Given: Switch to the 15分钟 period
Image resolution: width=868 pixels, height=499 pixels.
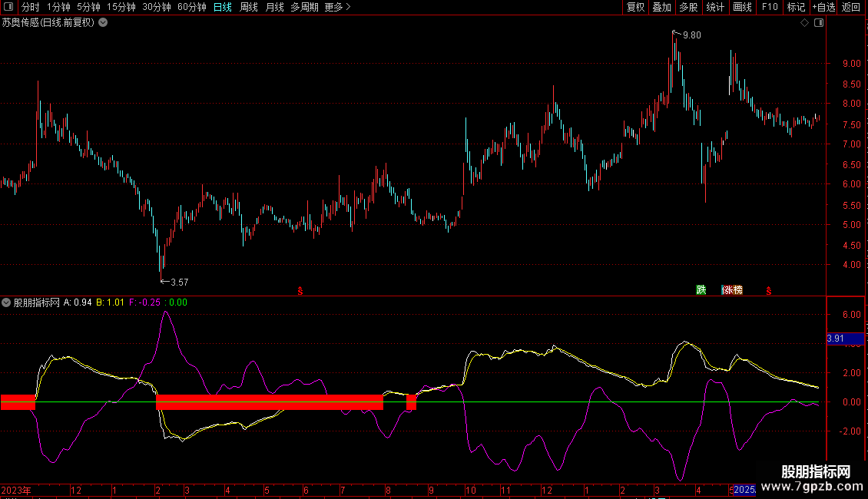Looking at the screenshot, I should tap(121, 7).
